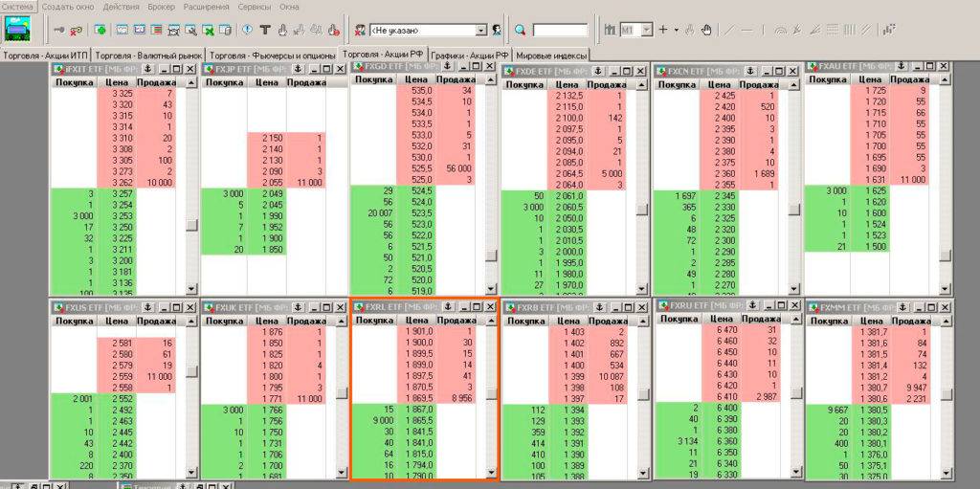The width and height of the screenshot is (980, 489).
Task: Click 1 867,0 best bid in FXRL order book
Action: click(x=417, y=409)
